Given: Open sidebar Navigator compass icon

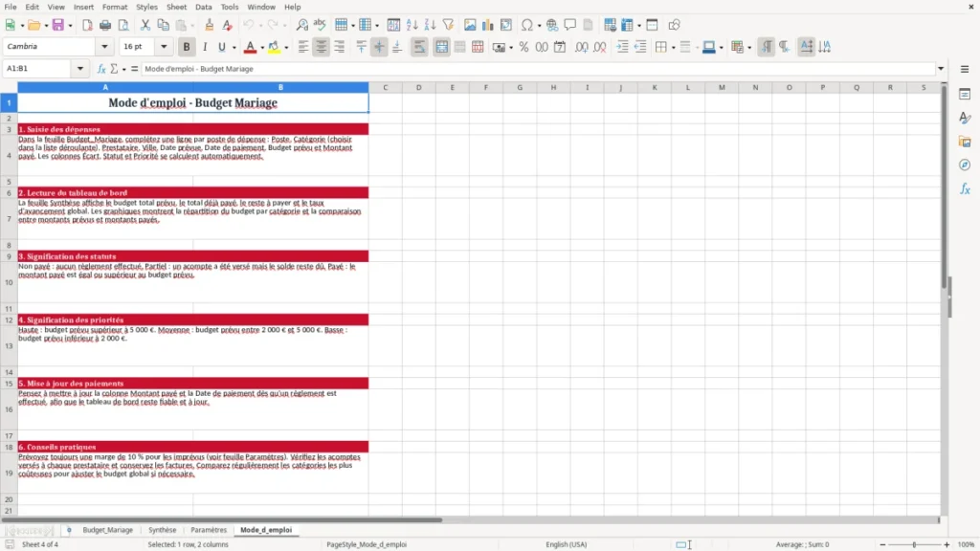Looking at the screenshot, I should tap(965, 165).
